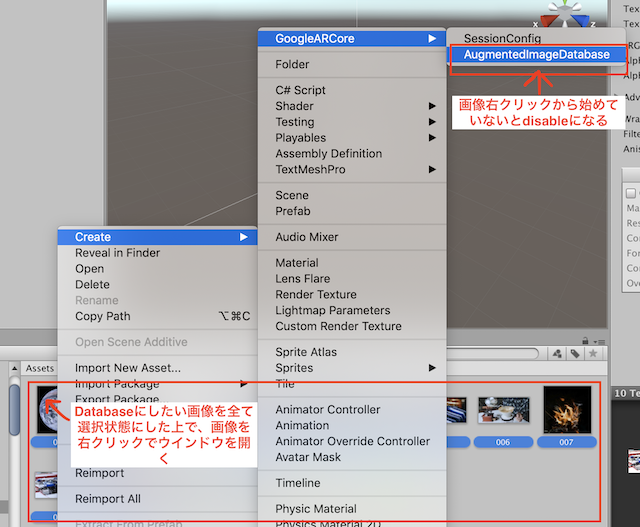Select the Earth image thumbnail
640x527 pixels.
pyautogui.click(x=47, y=409)
